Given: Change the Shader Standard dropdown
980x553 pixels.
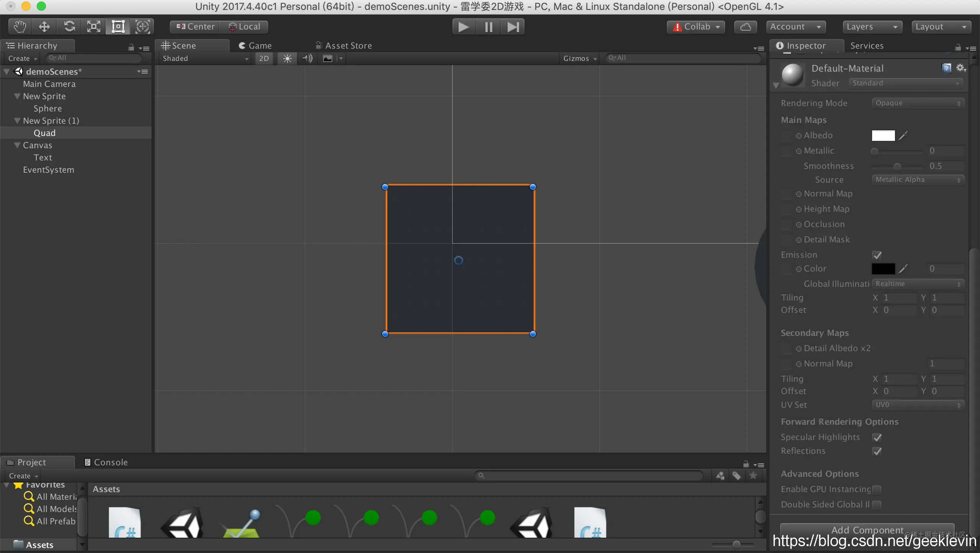Looking at the screenshot, I should [906, 83].
